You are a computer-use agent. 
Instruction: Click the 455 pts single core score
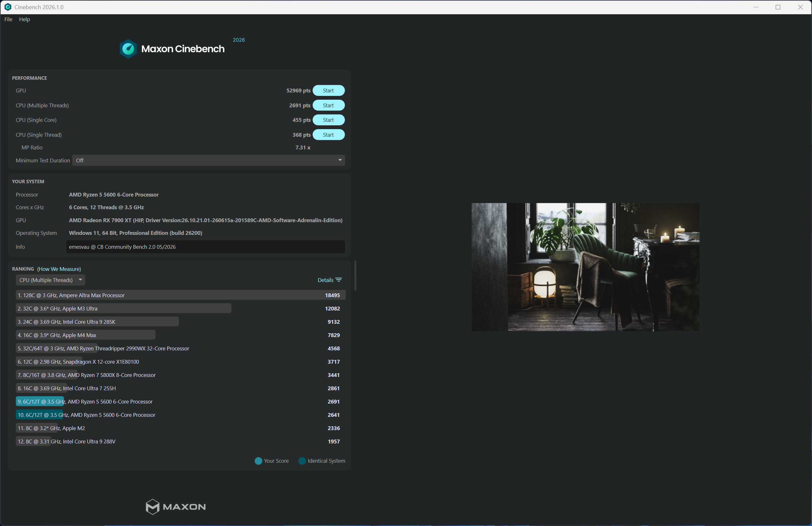pyautogui.click(x=301, y=120)
